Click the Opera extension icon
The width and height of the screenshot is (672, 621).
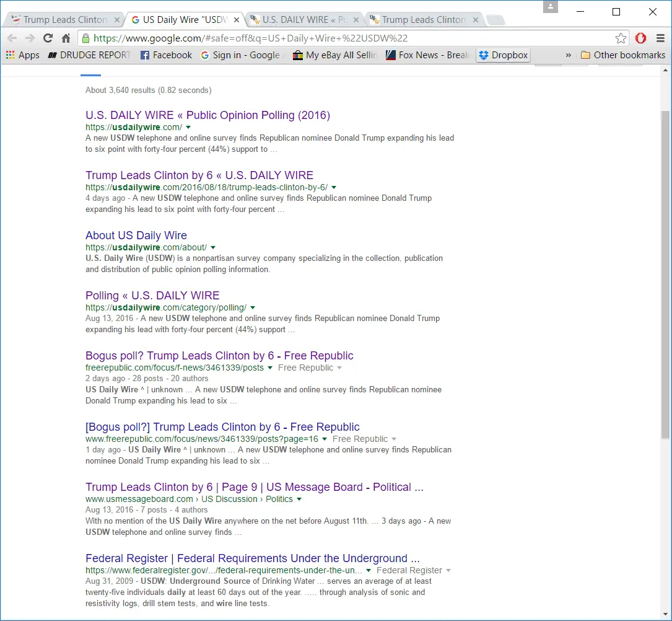640,38
